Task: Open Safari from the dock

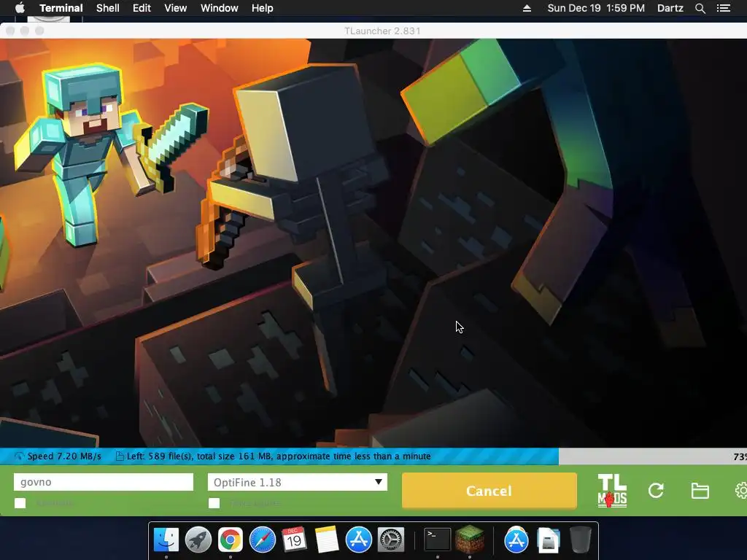Action: (263, 540)
